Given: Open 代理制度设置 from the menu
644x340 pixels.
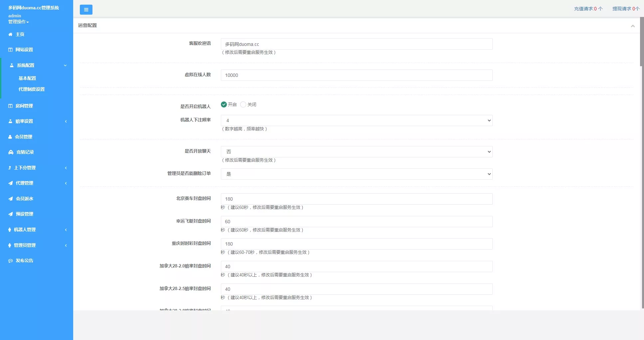Looking at the screenshot, I should pyautogui.click(x=31, y=89).
